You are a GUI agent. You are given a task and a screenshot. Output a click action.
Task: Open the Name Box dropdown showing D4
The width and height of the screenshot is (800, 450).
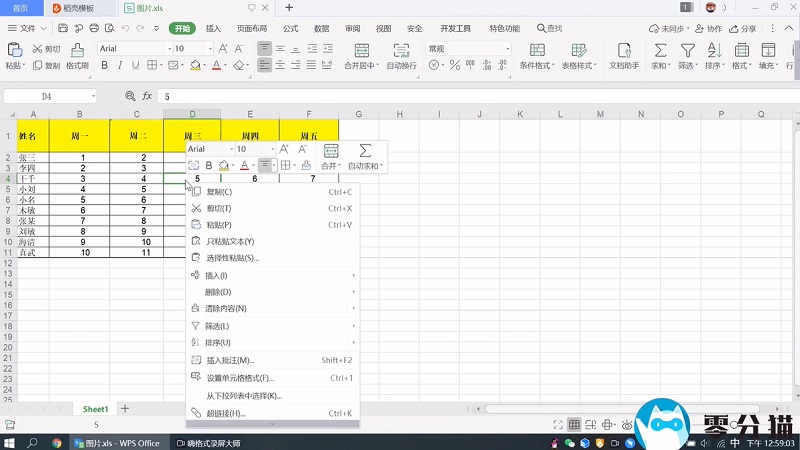94,96
